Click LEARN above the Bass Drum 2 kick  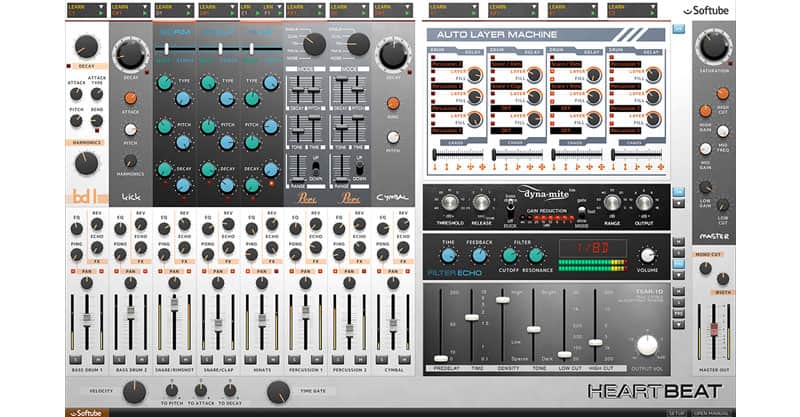click(120, 7)
